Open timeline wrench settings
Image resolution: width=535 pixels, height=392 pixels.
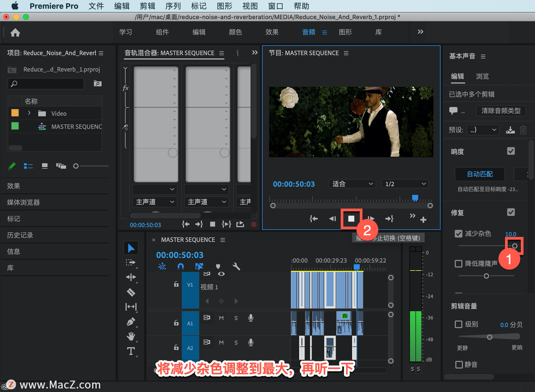(236, 266)
